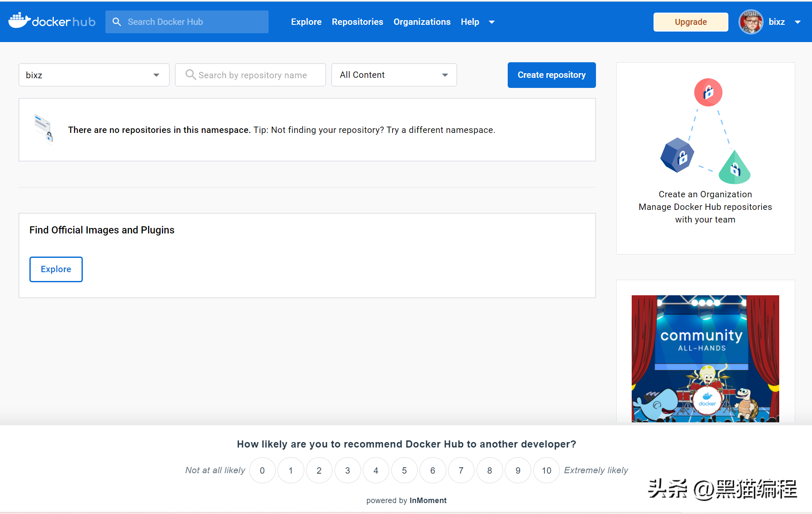Pick rating 5 on the likelihood scale

point(404,470)
